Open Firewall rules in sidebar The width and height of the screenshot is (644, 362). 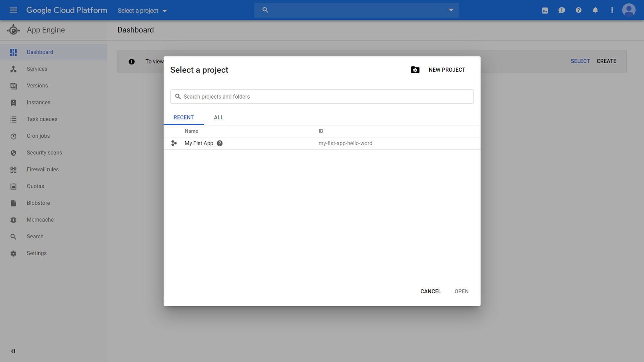[43, 170]
